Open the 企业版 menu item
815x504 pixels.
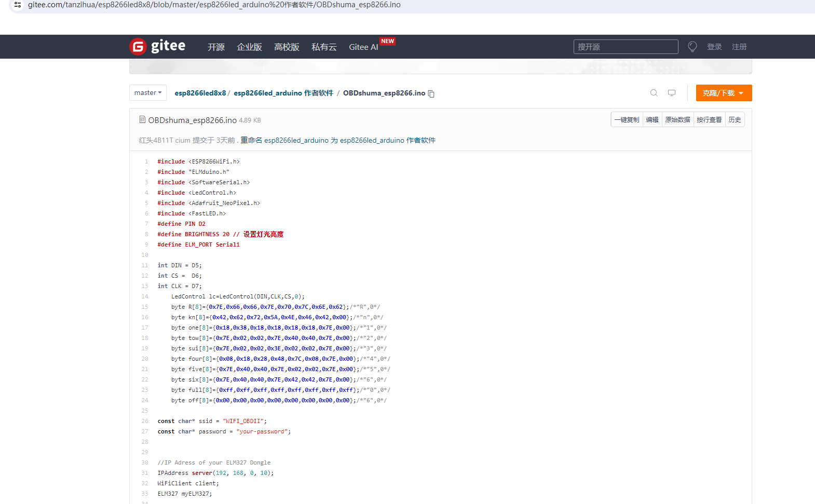coord(249,47)
